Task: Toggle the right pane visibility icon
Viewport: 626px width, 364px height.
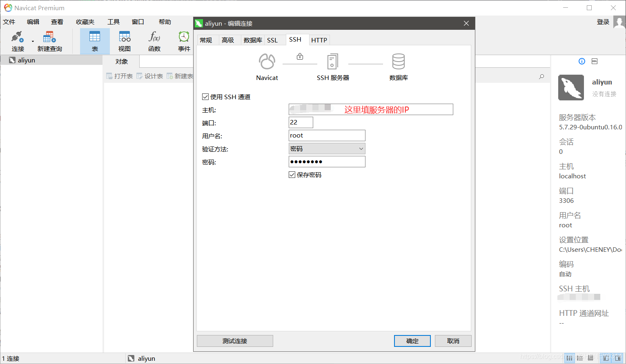Action: pos(618,358)
